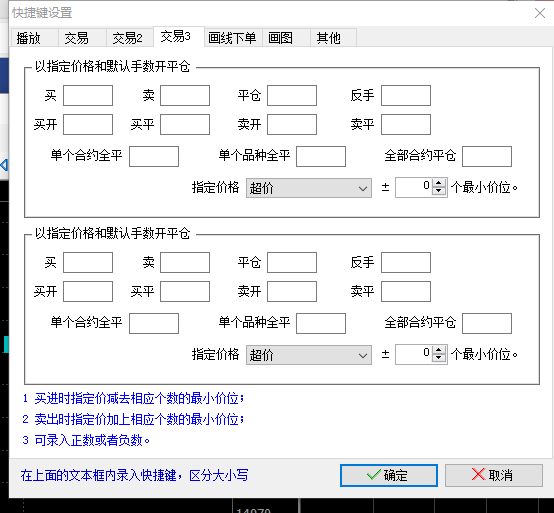
Task: Increase the minimum price tick in the lower group
Action: 438,350
